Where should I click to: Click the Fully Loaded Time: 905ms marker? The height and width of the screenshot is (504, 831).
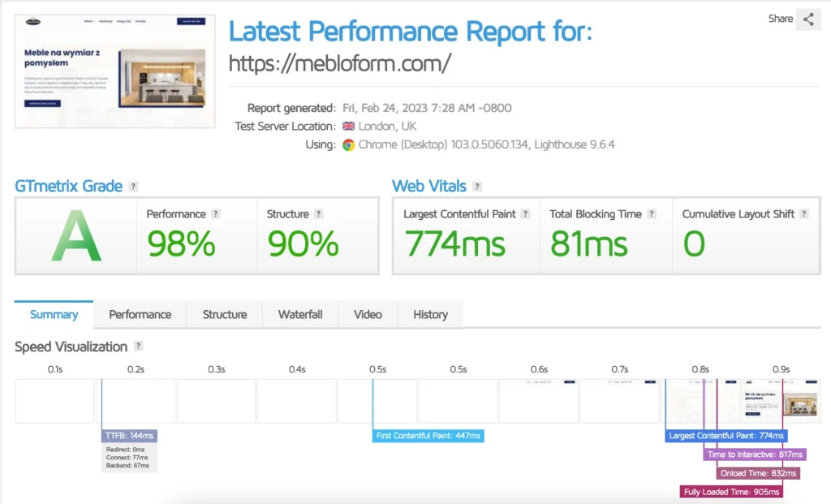coord(733,492)
